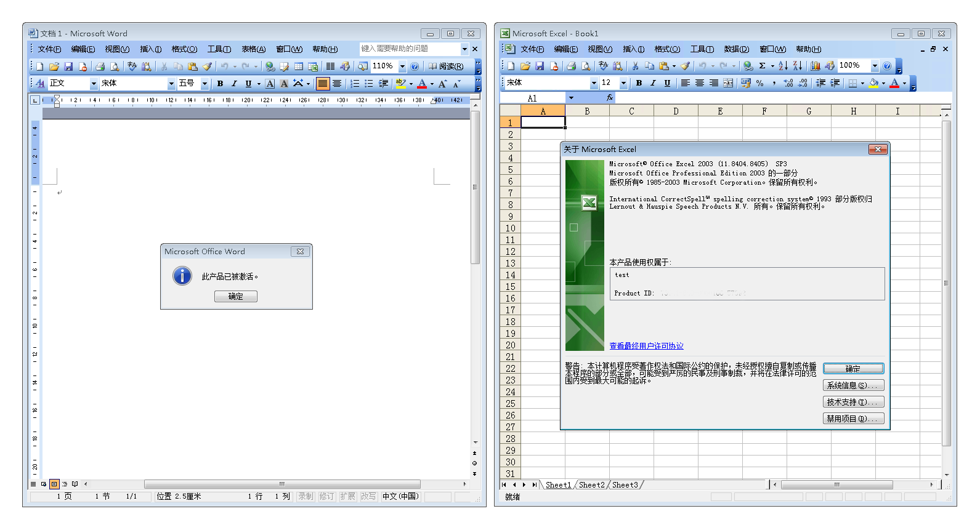The image size is (980, 530).
Task: Click Increase Decimal icon in Excel
Action: pyautogui.click(x=788, y=83)
